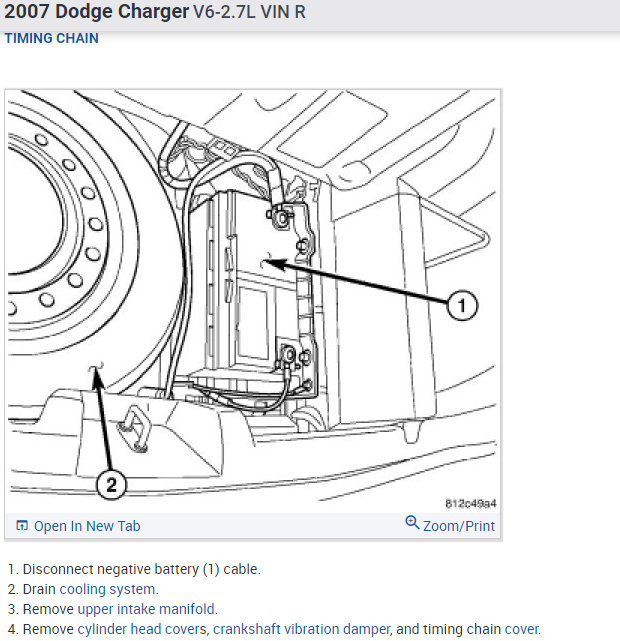
Task: Click the TIMING CHAIN heading link
Action: point(51,38)
